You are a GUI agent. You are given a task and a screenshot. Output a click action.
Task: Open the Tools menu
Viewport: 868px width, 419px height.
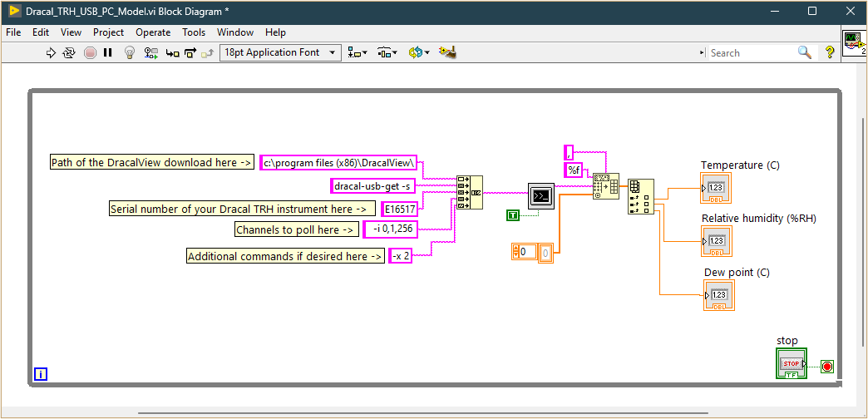click(x=194, y=32)
